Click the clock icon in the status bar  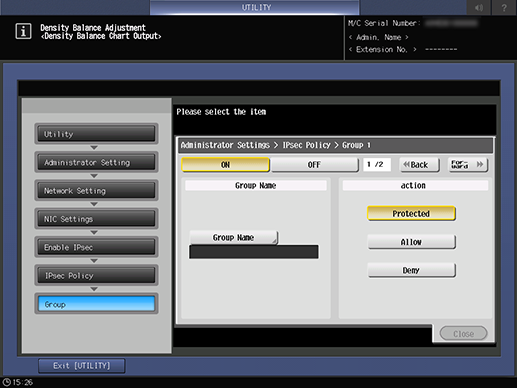pos(6,382)
